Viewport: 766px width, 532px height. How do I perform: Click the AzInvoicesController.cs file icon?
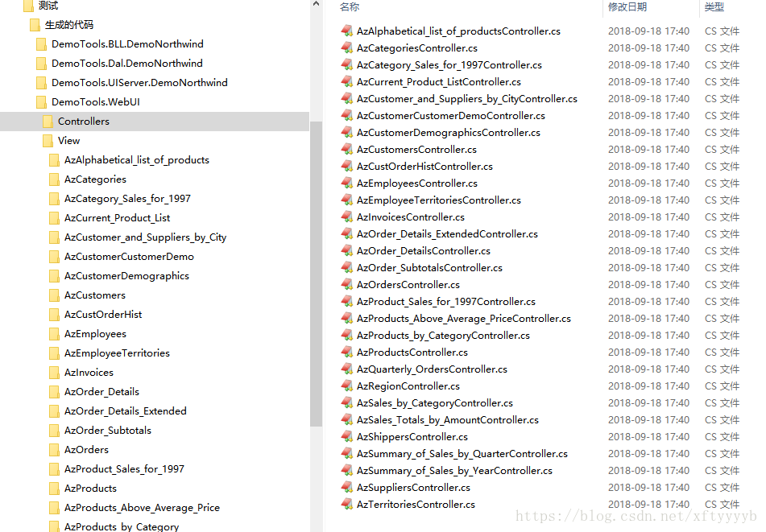pyautogui.click(x=347, y=217)
